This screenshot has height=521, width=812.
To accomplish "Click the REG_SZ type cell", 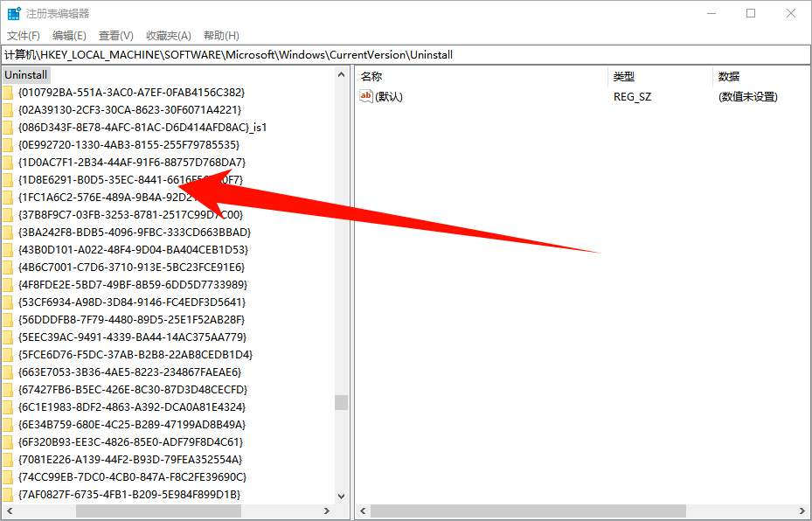I will click(x=632, y=97).
